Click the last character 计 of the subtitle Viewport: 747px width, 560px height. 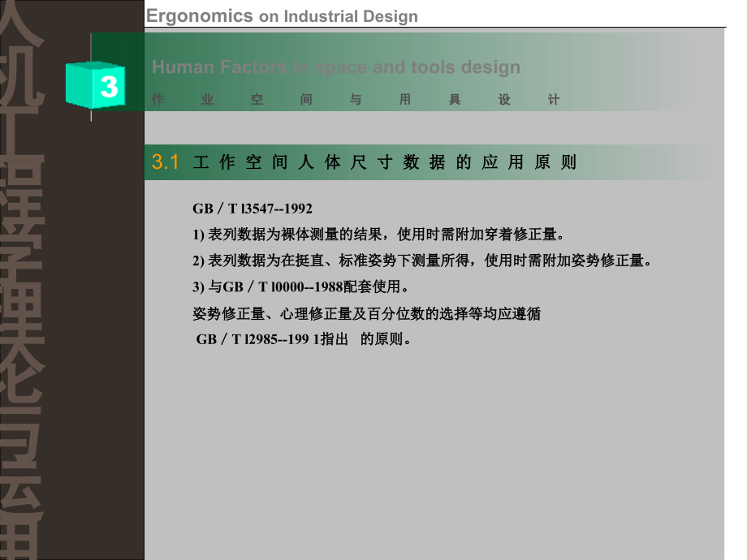tap(554, 101)
